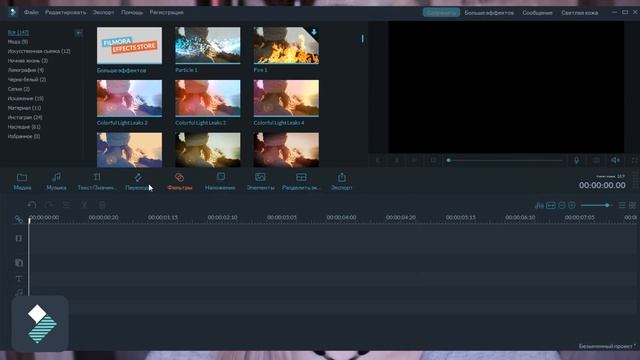The image size is (640, 360).
Task: Click the timeline grid view icon
Action: (x=632, y=205)
